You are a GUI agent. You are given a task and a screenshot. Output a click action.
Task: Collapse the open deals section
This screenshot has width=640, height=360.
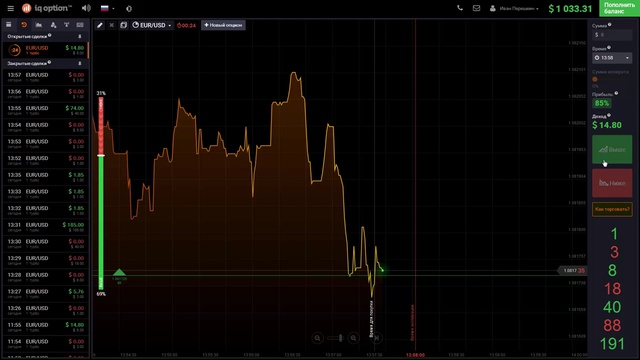pyautogui.click(x=80, y=37)
